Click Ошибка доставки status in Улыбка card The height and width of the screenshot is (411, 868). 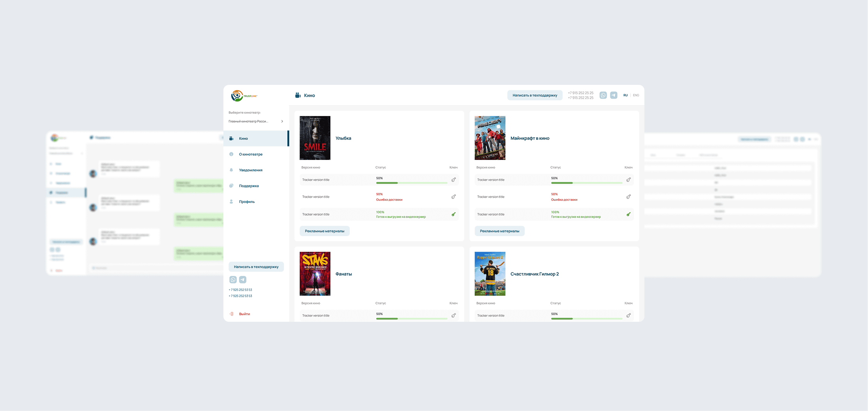coord(389,200)
